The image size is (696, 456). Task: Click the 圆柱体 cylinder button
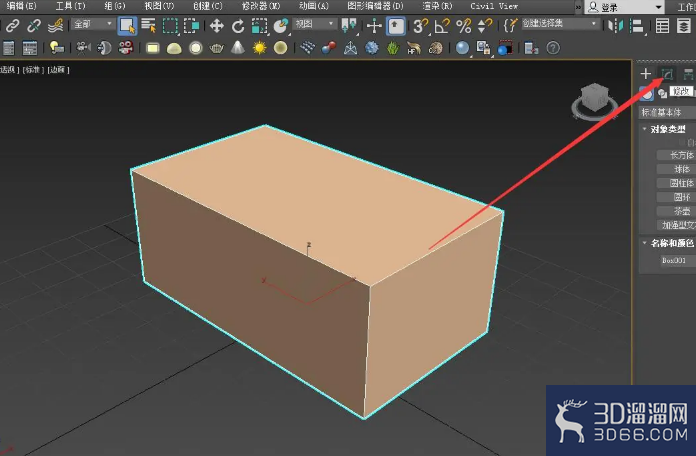pos(676,183)
